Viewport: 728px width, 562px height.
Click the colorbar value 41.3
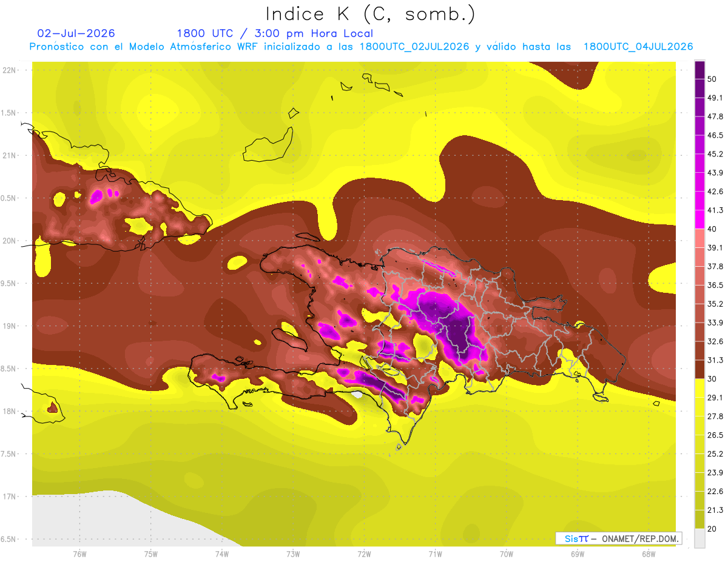715,210
